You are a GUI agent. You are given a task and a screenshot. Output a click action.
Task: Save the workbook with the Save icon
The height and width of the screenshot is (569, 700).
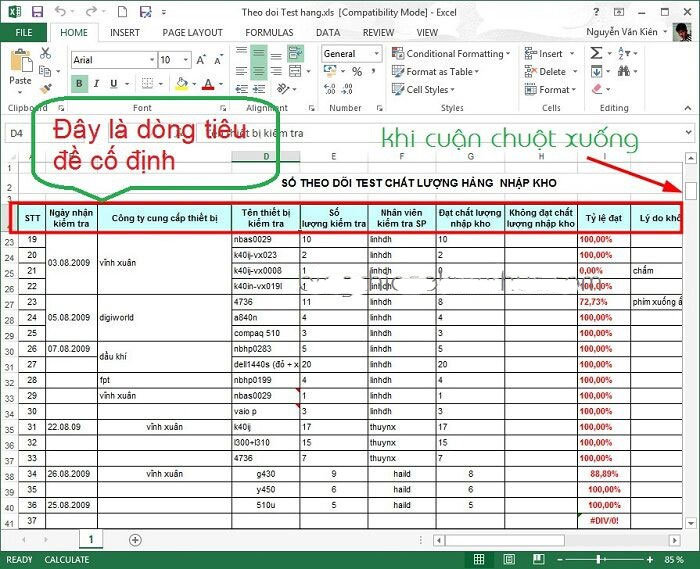pyautogui.click(x=38, y=12)
